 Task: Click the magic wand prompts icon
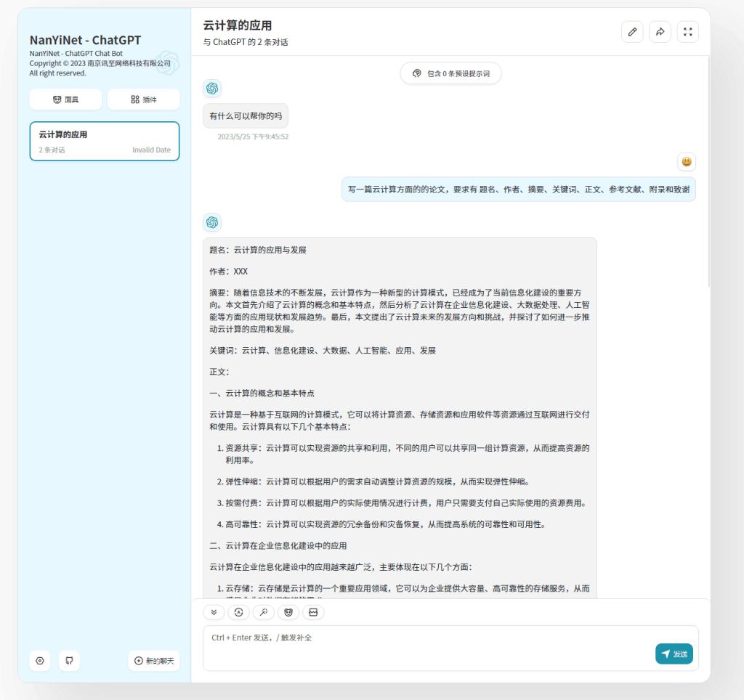click(263, 612)
